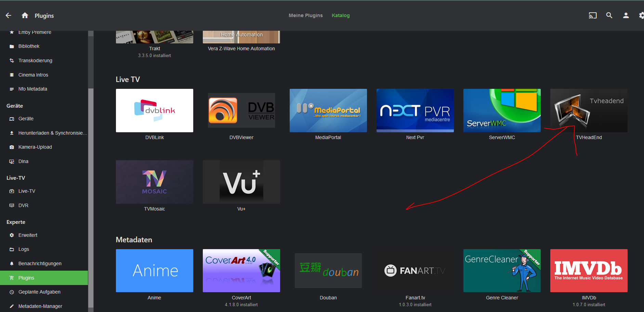Open the ServerWMC plugin thumbnail
The height and width of the screenshot is (312, 644).
point(502,110)
